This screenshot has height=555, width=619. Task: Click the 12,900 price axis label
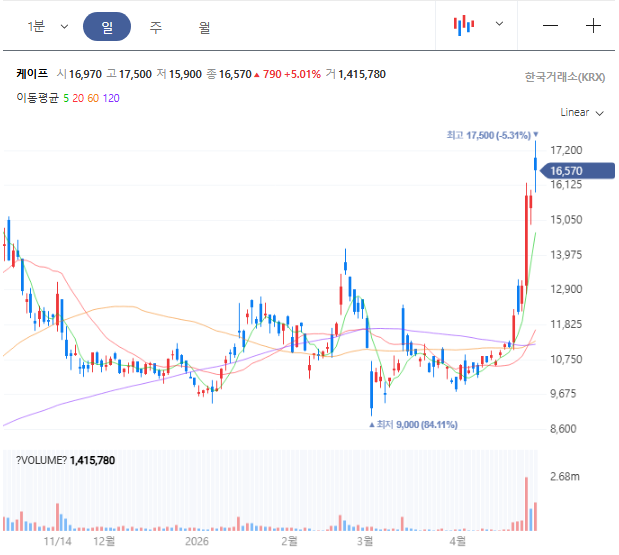566,289
